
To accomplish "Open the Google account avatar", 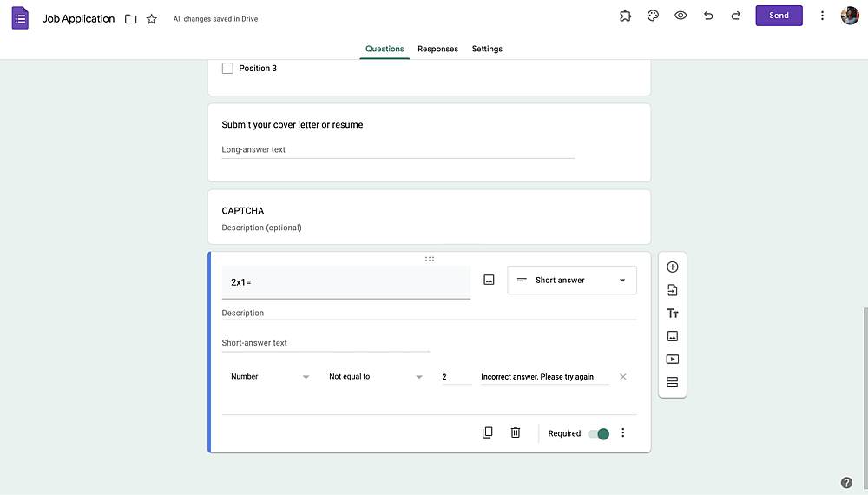I will pyautogui.click(x=850, y=16).
